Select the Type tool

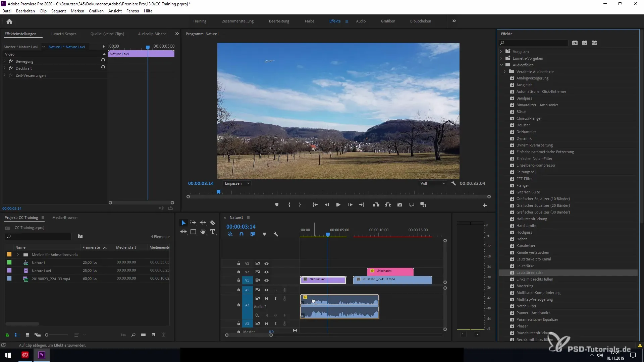[x=213, y=232]
